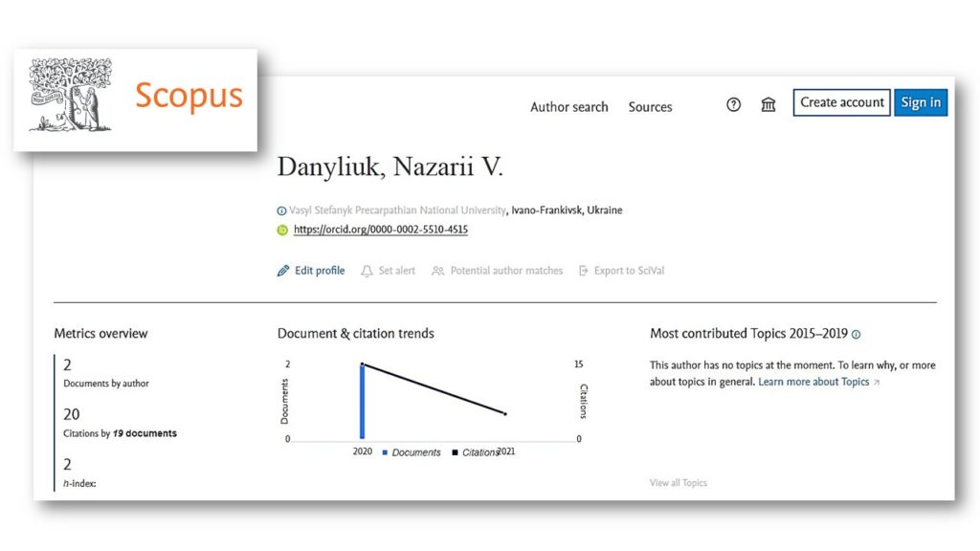Click the '2020' label on the chart axis
Viewport: 980px width, 551px height.
tap(363, 452)
